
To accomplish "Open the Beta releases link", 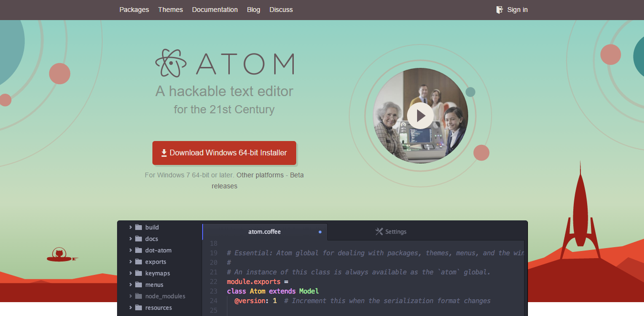I will coord(296,175).
